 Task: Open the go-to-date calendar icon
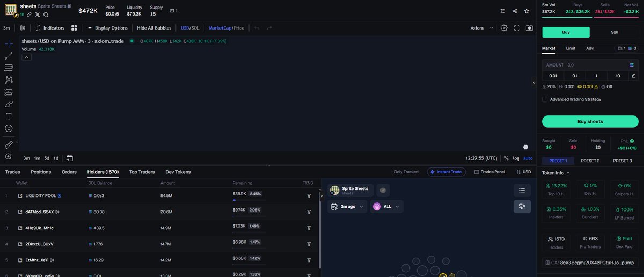tap(70, 158)
